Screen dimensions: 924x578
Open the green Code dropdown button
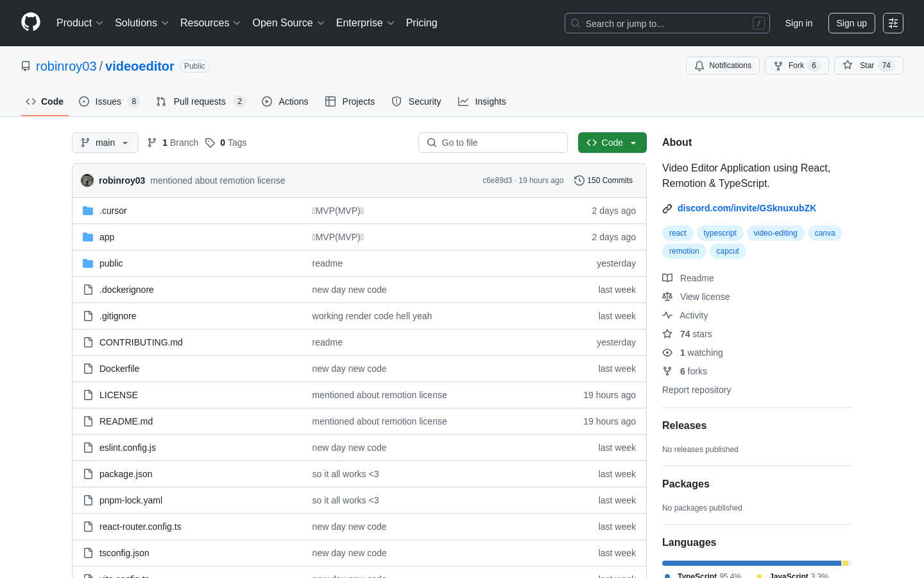click(612, 143)
